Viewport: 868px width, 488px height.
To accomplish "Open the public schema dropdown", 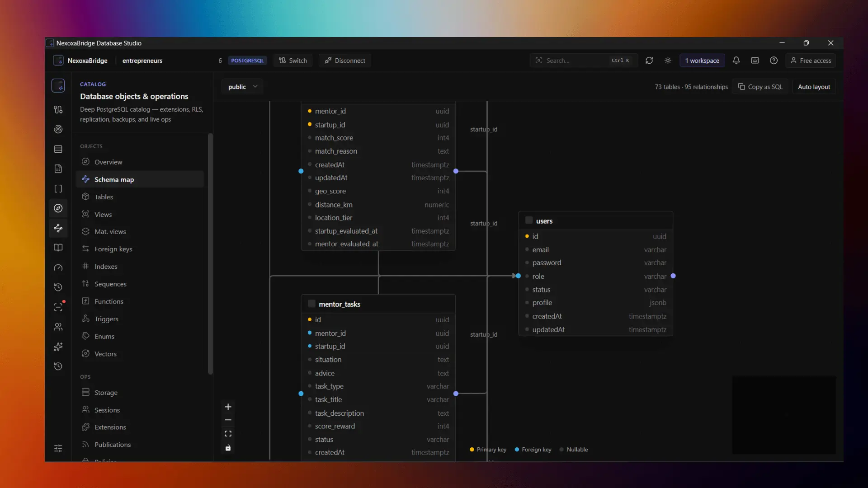I will point(243,87).
